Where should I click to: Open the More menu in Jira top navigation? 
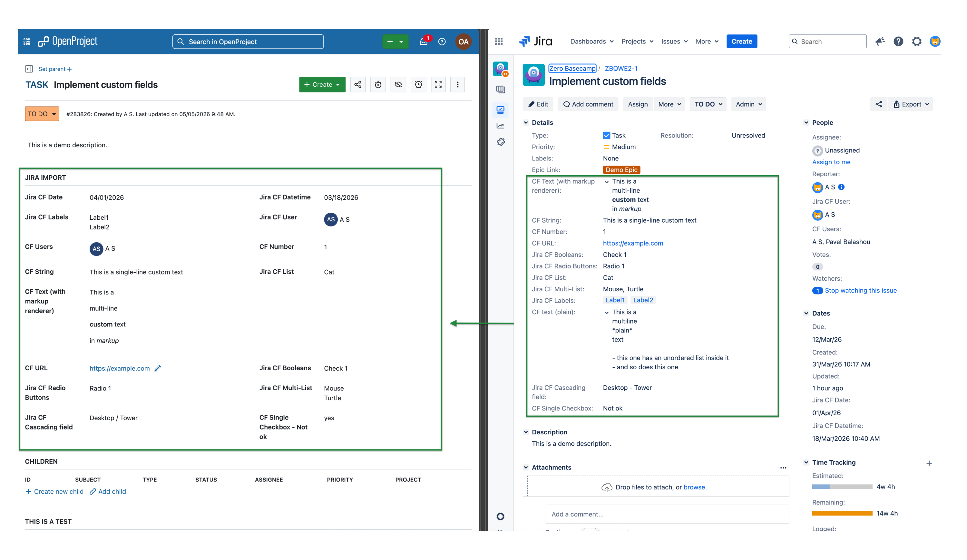pyautogui.click(x=707, y=42)
